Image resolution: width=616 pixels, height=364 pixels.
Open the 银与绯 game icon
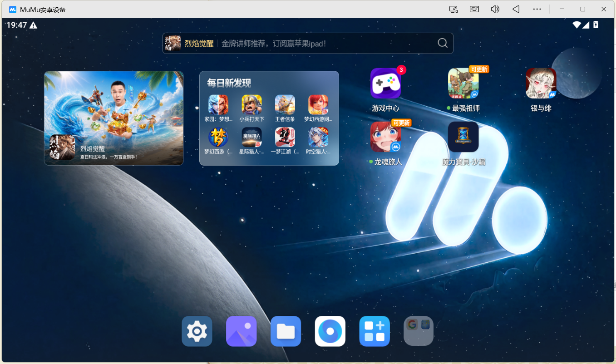point(541,84)
